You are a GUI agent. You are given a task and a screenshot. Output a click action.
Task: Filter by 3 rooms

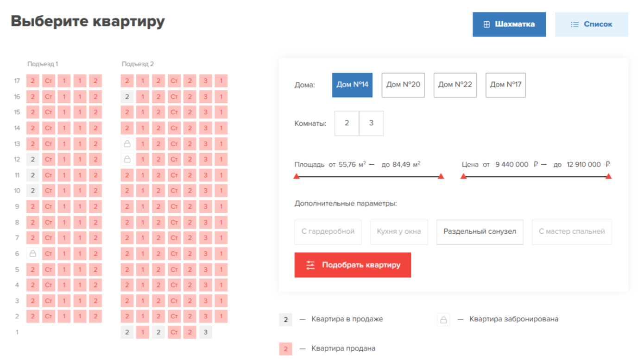[371, 123]
